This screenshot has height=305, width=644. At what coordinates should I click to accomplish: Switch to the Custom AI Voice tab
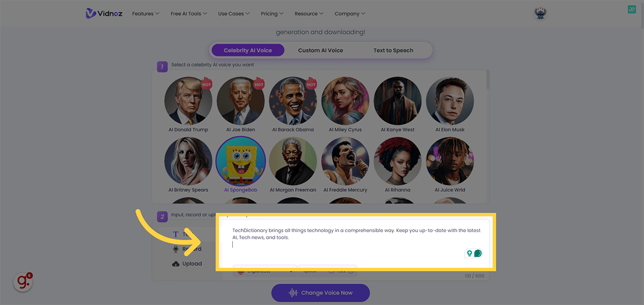click(320, 50)
